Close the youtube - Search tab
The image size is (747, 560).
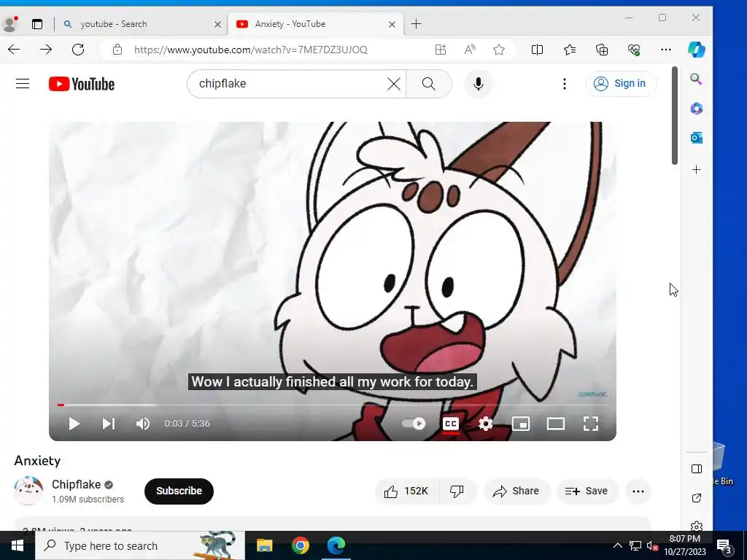[x=217, y=24]
